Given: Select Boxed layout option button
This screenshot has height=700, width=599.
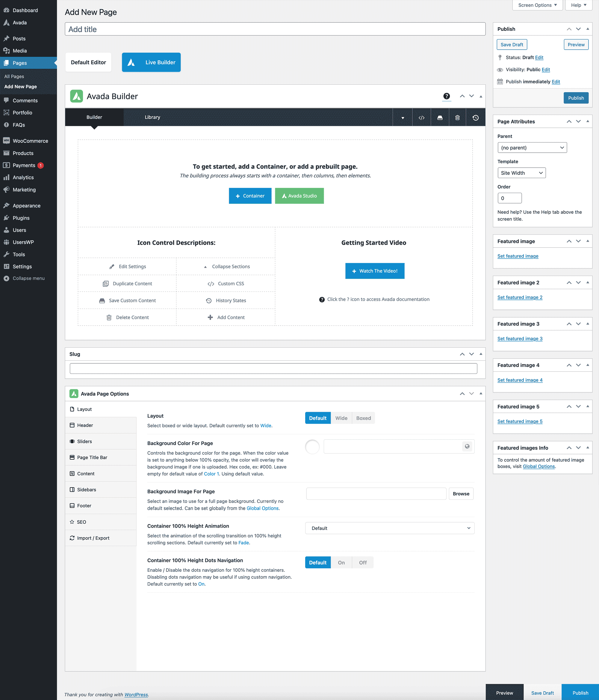Looking at the screenshot, I should tap(362, 418).
